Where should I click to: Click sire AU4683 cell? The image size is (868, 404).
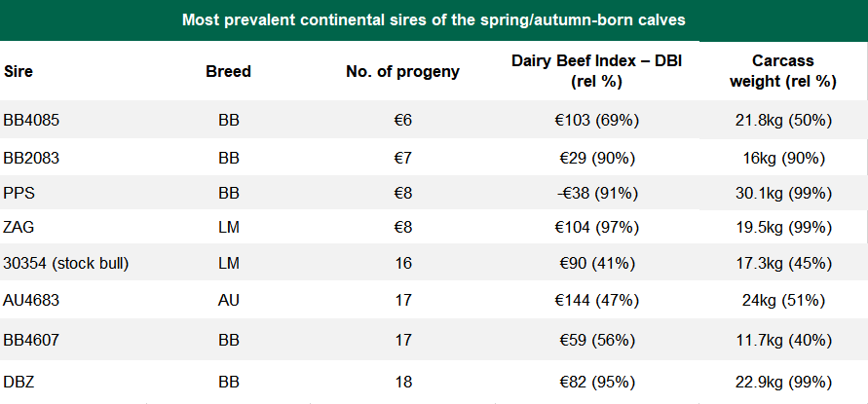(29, 301)
